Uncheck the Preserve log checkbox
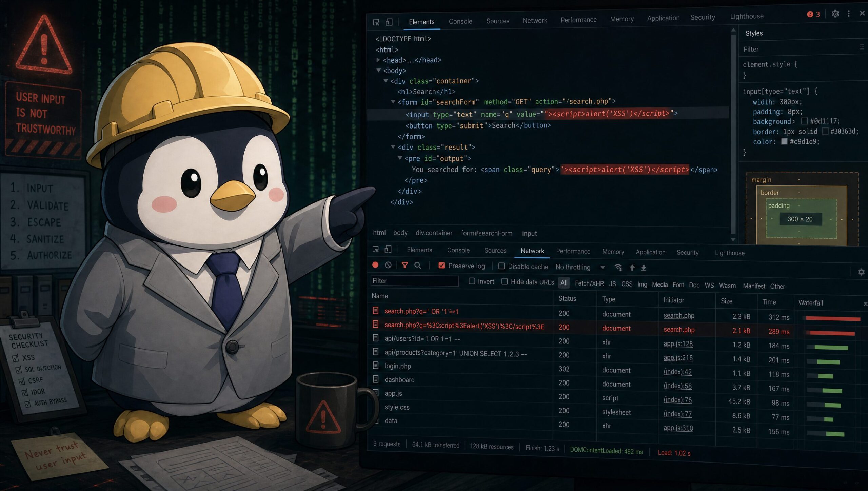This screenshot has height=491, width=868. coord(441,266)
